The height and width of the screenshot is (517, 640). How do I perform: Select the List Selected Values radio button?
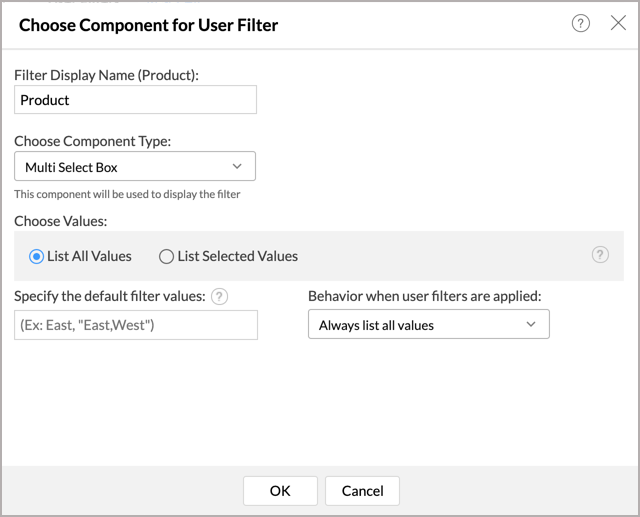tap(166, 256)
